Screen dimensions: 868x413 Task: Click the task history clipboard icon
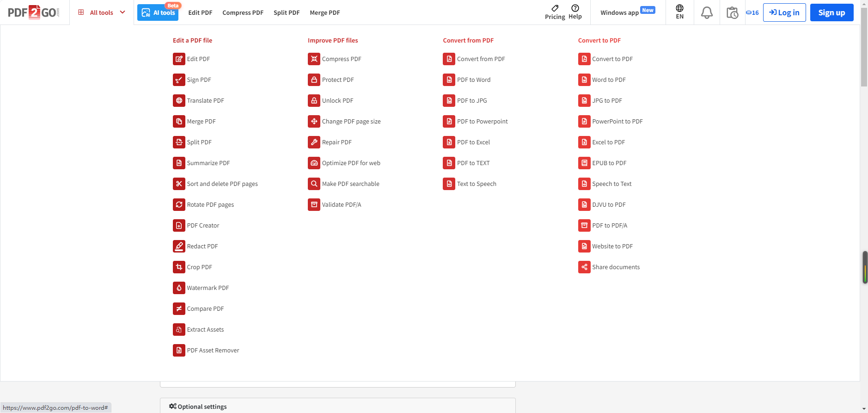coord(732,13)
